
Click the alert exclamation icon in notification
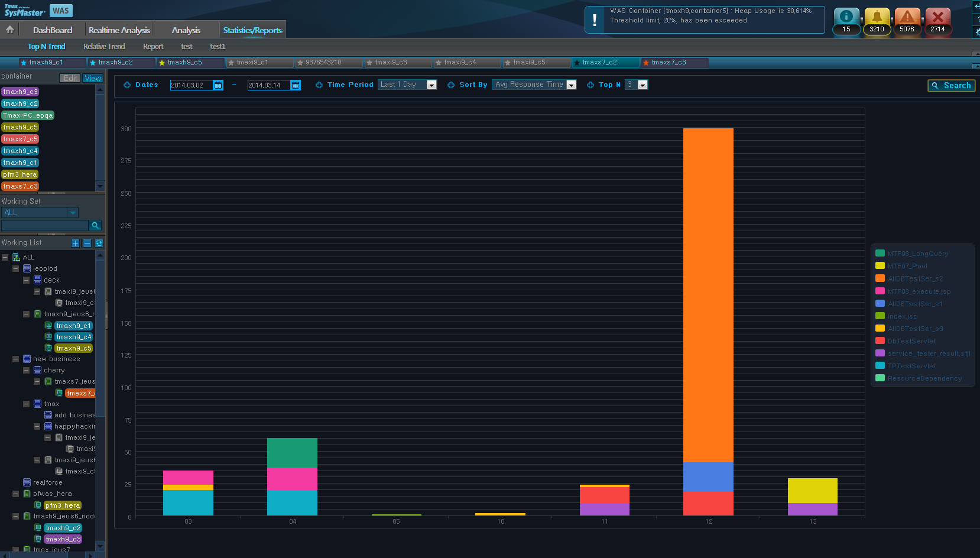click(595, 20)
